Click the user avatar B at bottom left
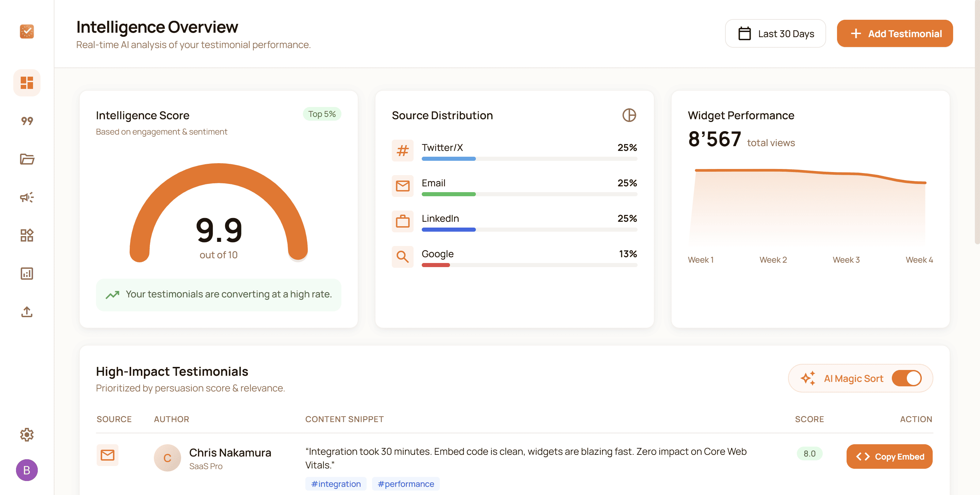 27,470
